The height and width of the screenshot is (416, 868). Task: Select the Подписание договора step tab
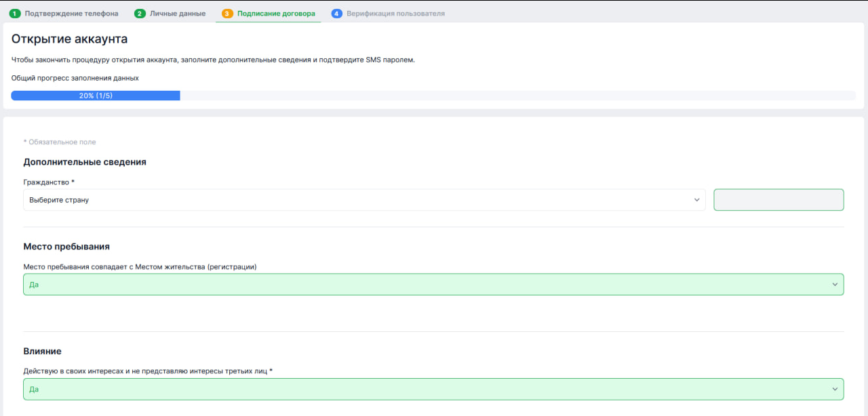[276, 14]
